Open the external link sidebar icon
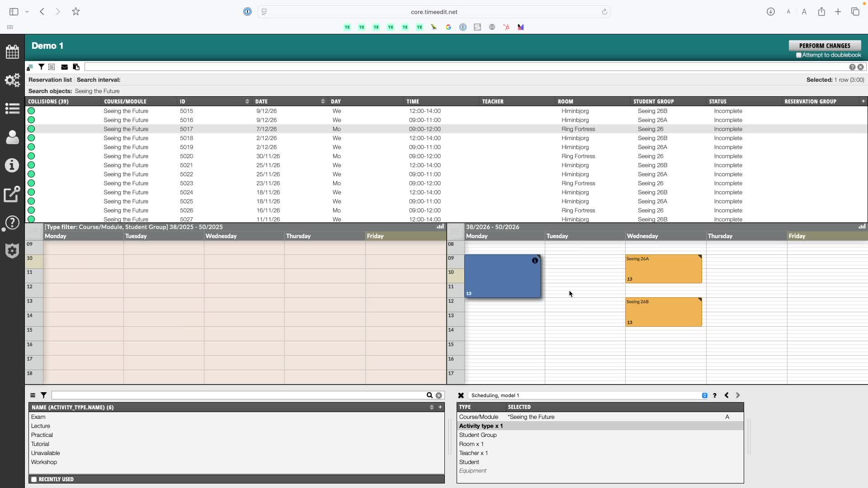Viewport: 868px width, 488px height. [x=12, y=194]
